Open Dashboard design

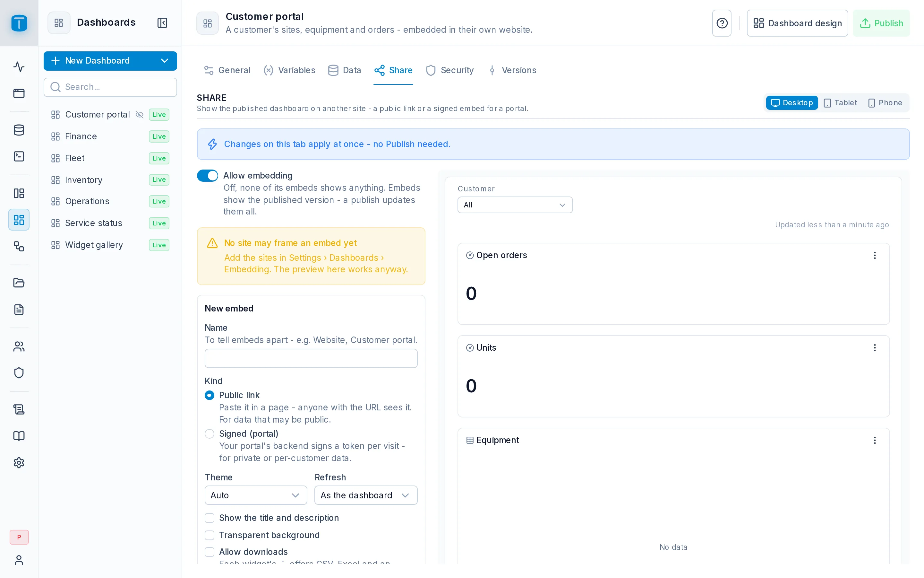point(797,23)
